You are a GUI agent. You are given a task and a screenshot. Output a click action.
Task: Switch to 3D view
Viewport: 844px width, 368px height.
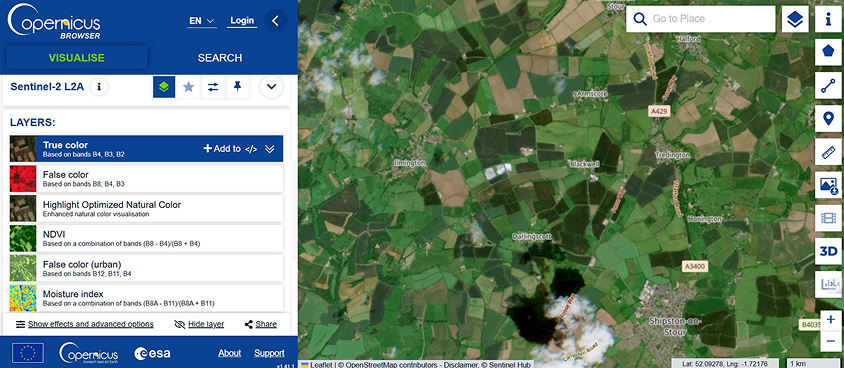pyautogui.click(x=828, y=251)
